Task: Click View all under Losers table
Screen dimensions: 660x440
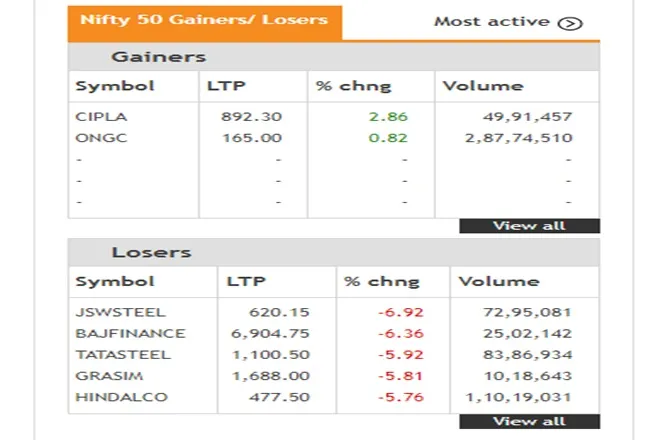Action: point(530,421)
